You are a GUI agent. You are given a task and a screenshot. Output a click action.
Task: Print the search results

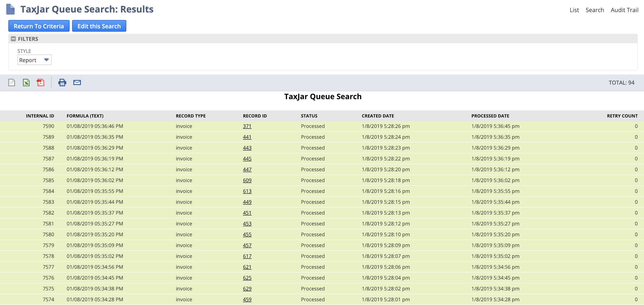62,82
